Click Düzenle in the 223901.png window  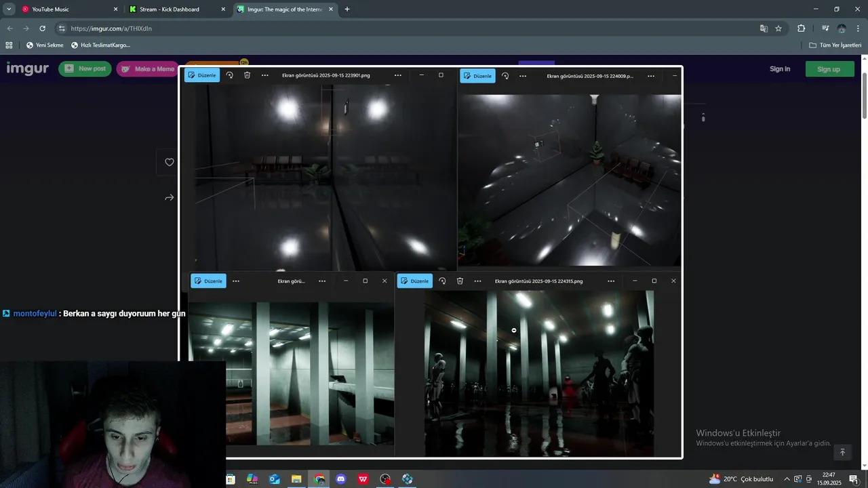click(201, 75)
